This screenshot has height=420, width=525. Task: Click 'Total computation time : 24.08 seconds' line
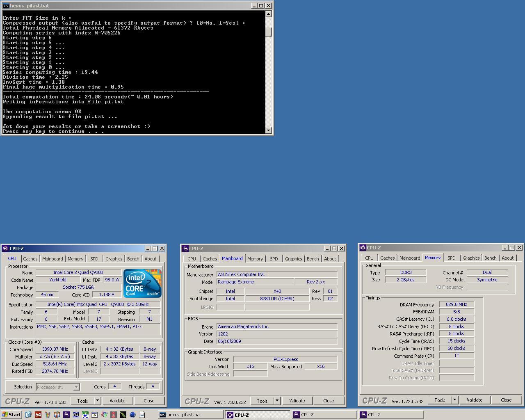tap(88, 97)
